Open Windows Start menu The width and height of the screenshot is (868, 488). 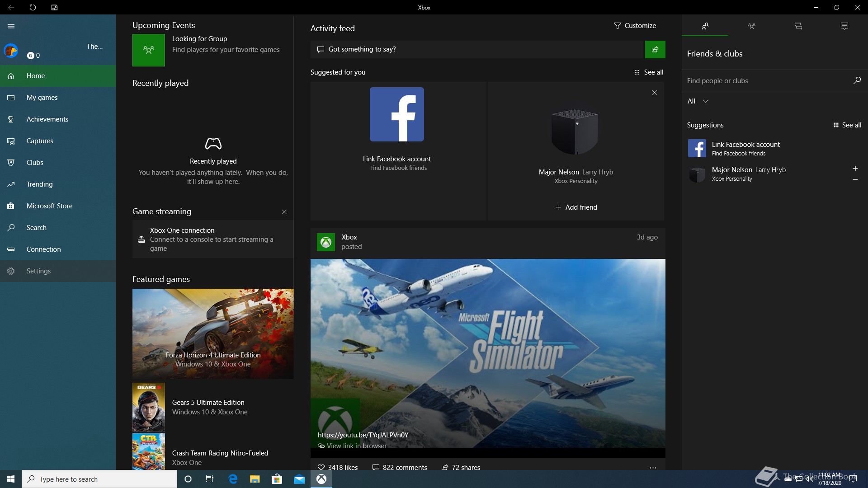pyautogui.click(x=11, y=479)
